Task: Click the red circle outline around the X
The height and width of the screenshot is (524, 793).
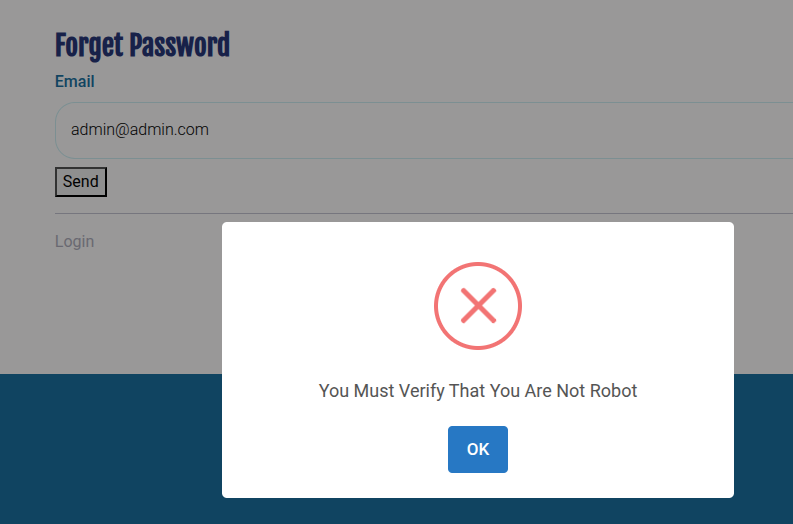Action: click(x=437, y=306)
